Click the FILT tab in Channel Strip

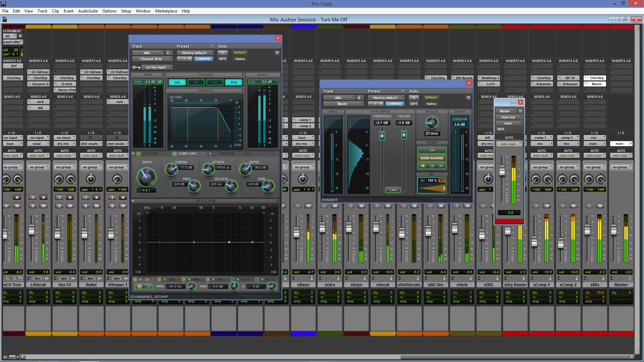pyautogui.click(x=215, y=82)
